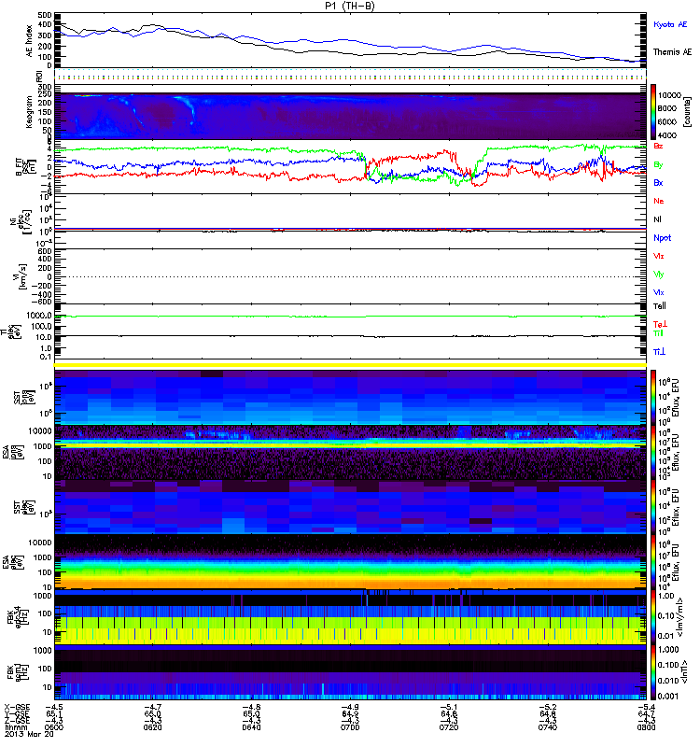
Task: Click the 0700 time tick label
Action: (x=350, y=727)
